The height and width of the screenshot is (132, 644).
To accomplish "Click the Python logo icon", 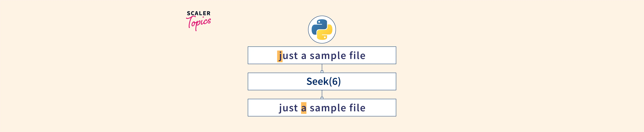I will coord(322,30).
